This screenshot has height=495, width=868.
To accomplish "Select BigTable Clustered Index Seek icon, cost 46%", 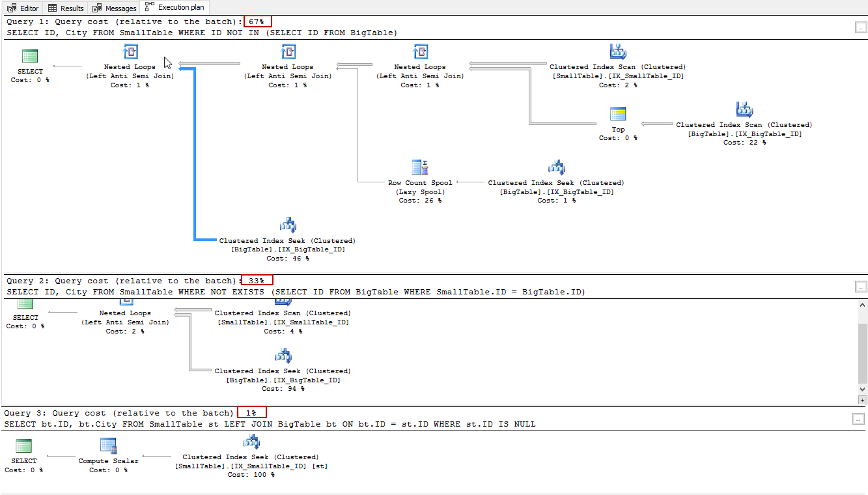I will 288,226.
